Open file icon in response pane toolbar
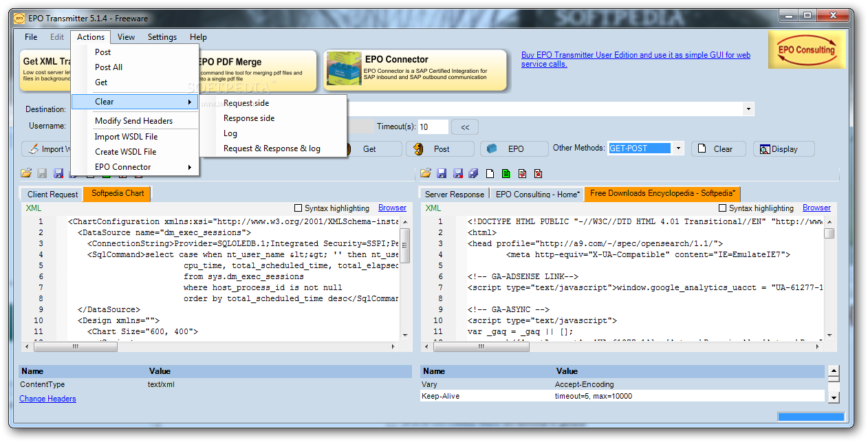 (x=426, y=173)
